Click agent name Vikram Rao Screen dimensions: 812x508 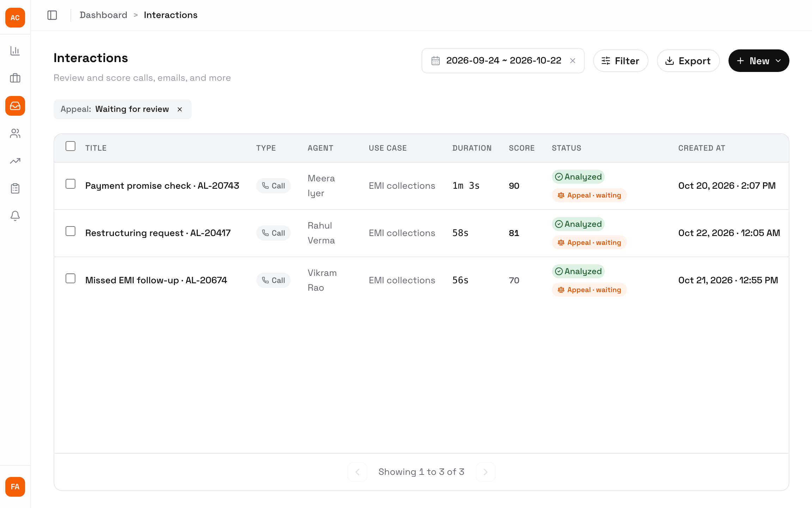click(x=322, y=280)
